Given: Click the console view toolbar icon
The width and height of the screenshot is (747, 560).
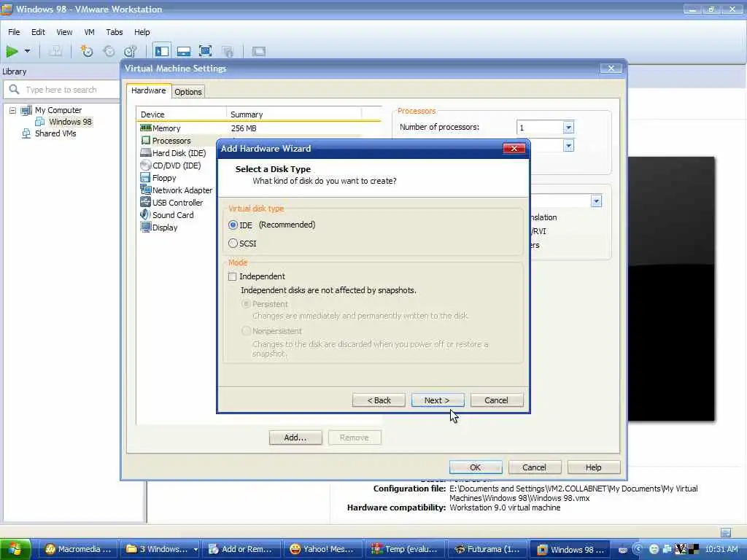Looking at the screenshot, I should [259, 51].
